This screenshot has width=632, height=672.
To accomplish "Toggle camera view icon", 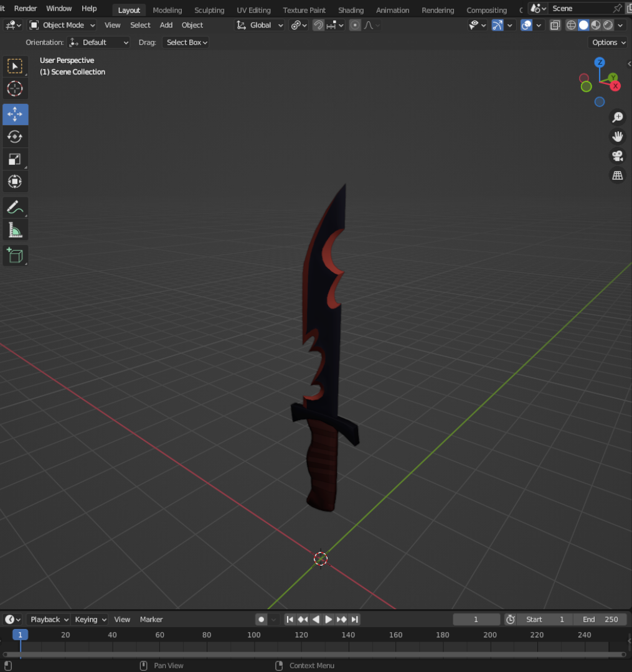I will pos(618,156).
